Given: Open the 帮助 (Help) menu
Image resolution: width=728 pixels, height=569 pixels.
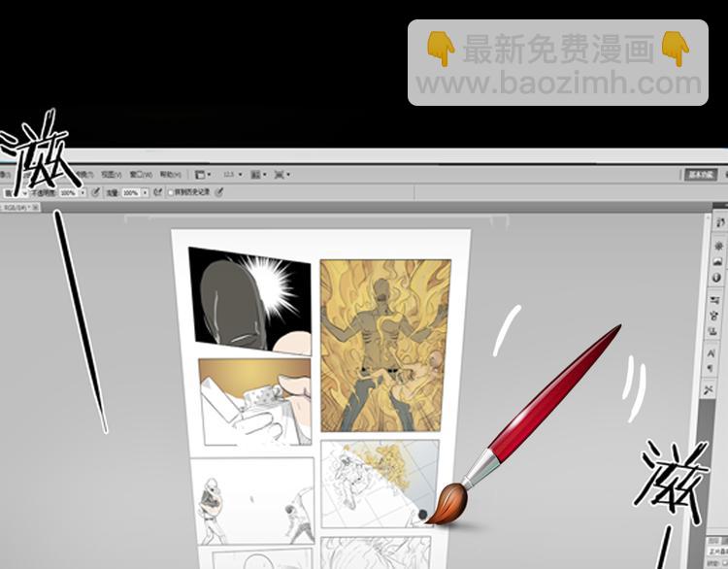Looking at the screenshot, I should pos(169,176).
